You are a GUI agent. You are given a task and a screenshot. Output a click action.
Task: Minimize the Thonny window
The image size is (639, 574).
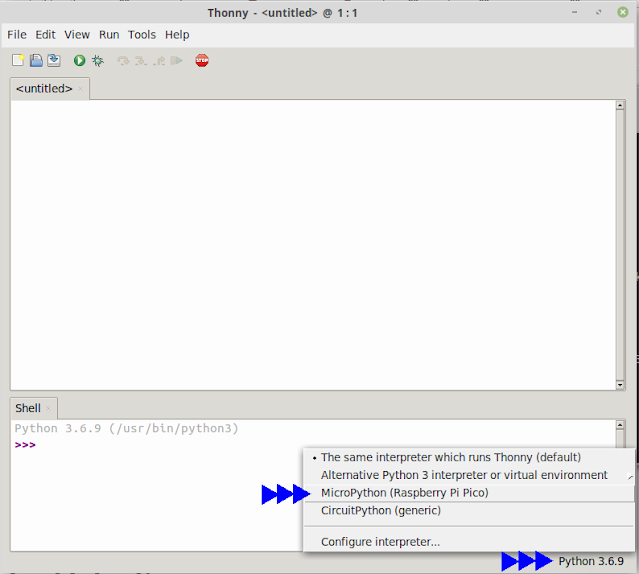tap(575, 12)
